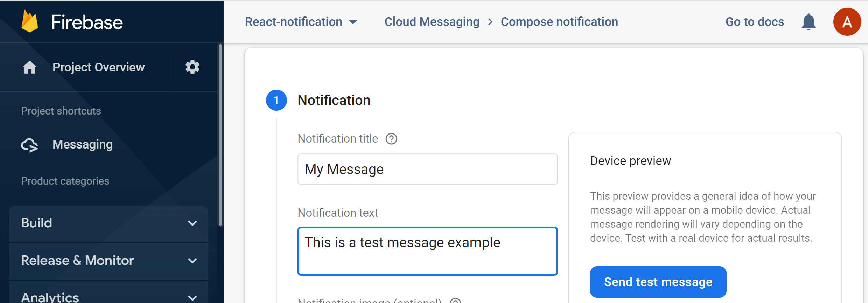Viewport: 868px width, 303px height.
Task: Open project settings gear icon
Action: pyautogui.click(x=192, y=67)
